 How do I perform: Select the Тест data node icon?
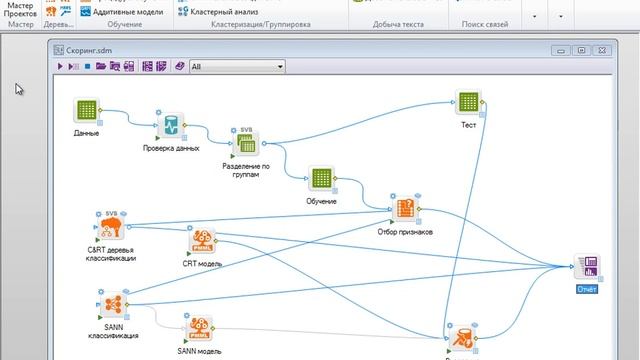(x=469, y=102)
